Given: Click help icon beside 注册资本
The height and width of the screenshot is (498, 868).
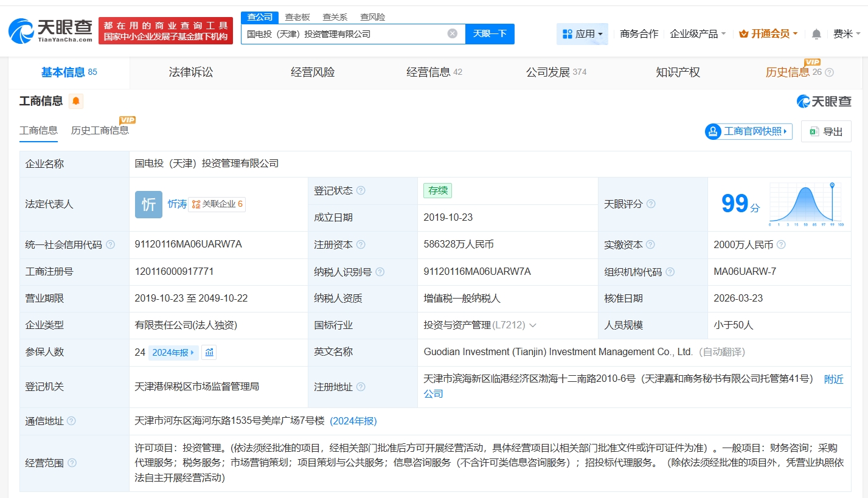Looking at the screenshot, I should pos(361,244).
